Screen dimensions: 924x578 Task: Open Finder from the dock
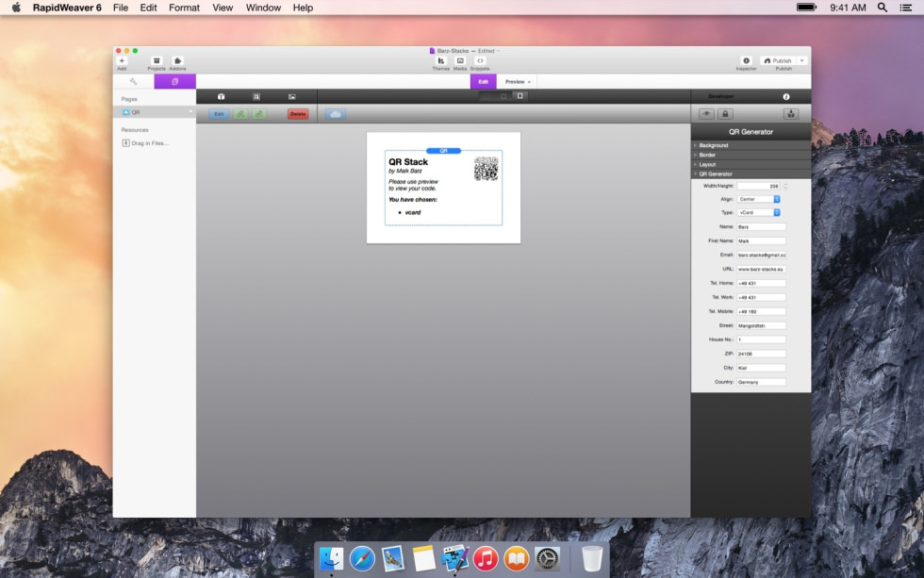(331, 558)
